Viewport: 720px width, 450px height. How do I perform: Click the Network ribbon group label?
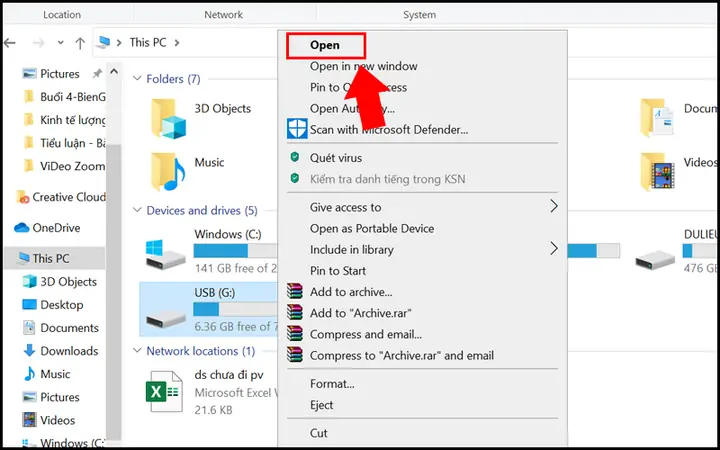tap(224, 15)
